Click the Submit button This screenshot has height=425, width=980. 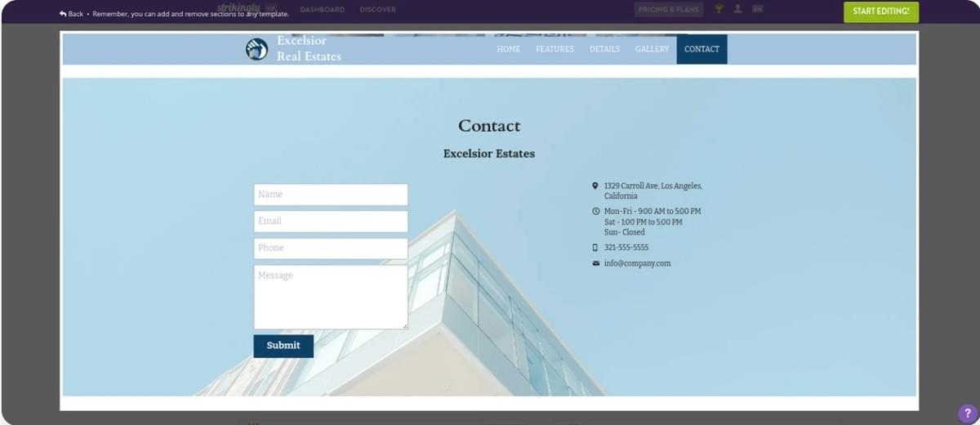click(x=283, y=346)
